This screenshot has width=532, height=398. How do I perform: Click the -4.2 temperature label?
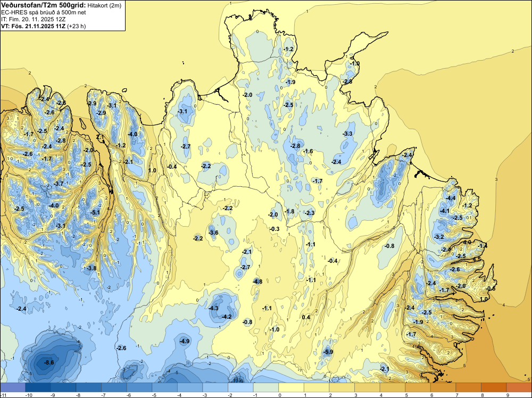coord(226,317)
